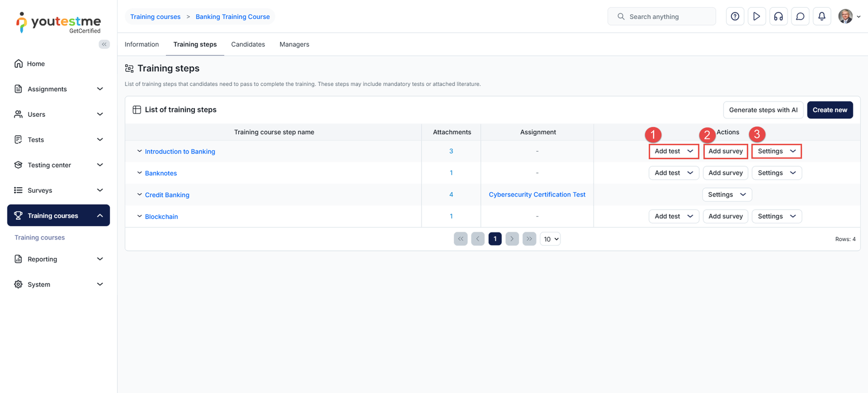Collapse the sidebar with double-chevron icon
The width and height of the screenshot is (868, 393).
(x=104, y=45)
